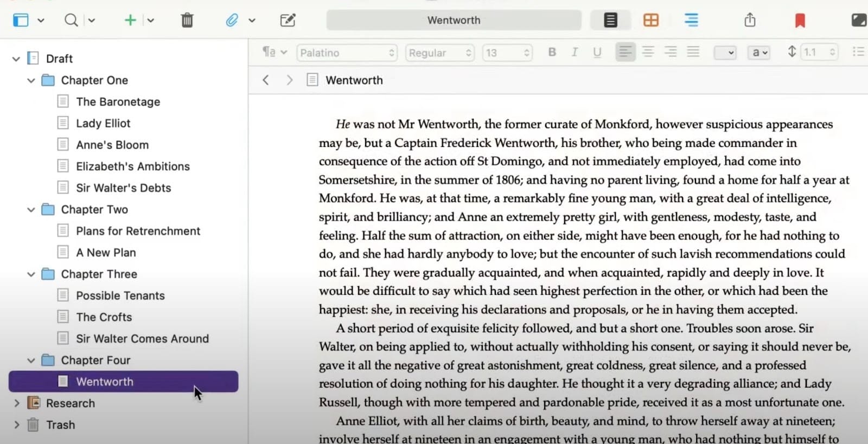Expand the Trash folder

(x=16, y=425)
